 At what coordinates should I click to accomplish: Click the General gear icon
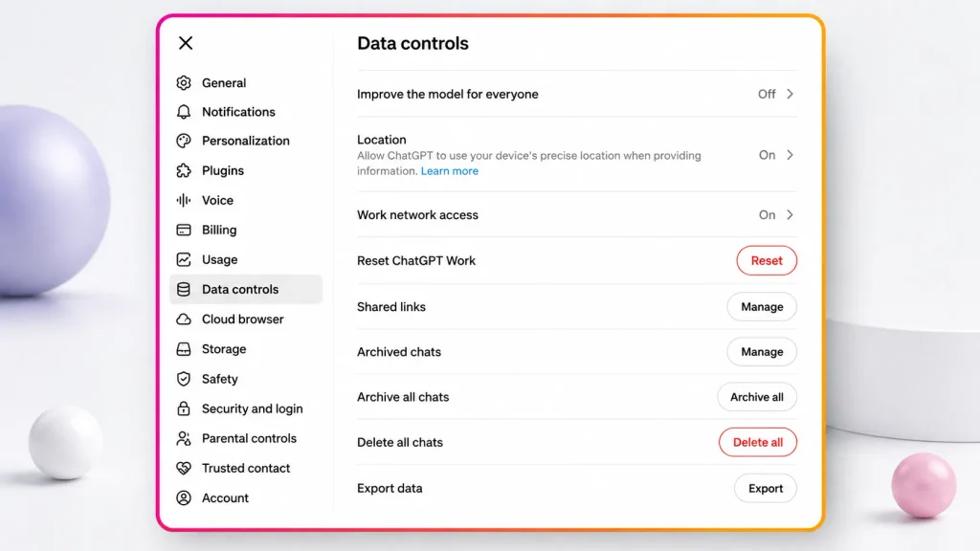(184, 82)
